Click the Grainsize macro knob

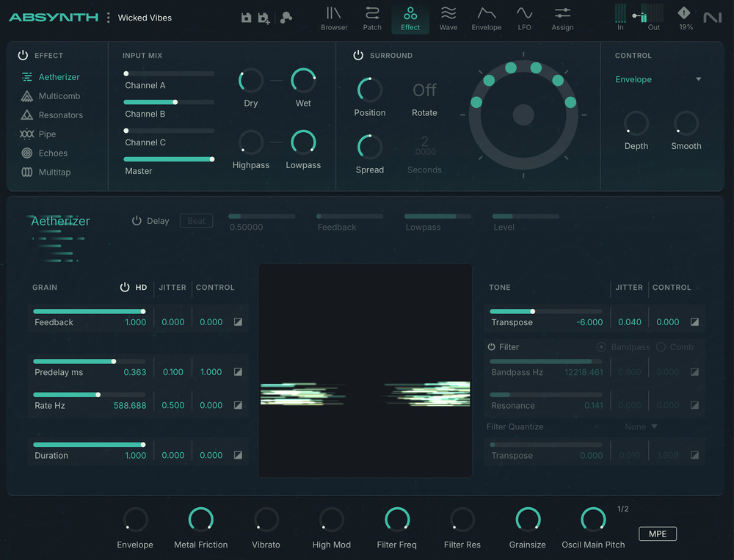pyautogui.click(x=528, y=520)
